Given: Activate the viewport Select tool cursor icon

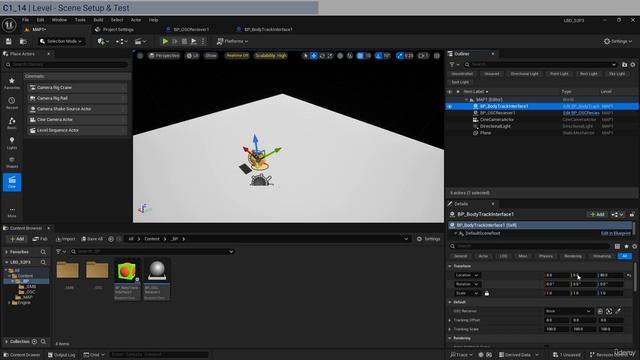Looking at the screenshot, I should (305, 56).
